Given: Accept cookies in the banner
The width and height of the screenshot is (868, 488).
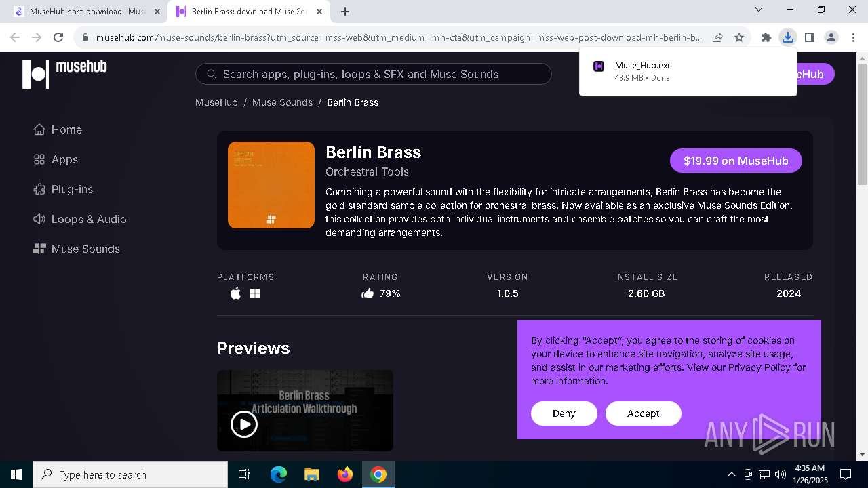Looking at the screenshot, I should point(643,413).
